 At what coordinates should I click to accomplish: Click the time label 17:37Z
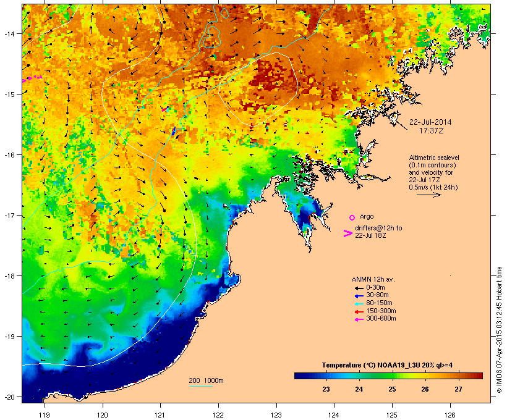click(x=432, y=131)
